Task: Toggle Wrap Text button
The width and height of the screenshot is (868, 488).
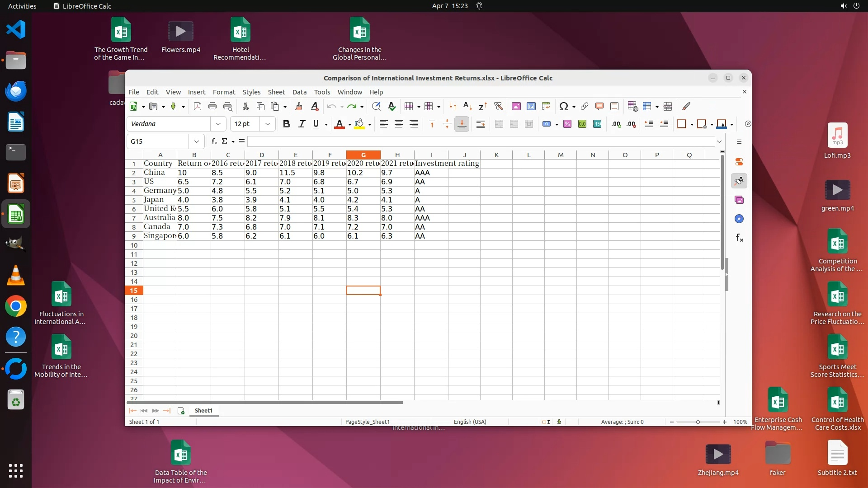Action: [481, 124]
